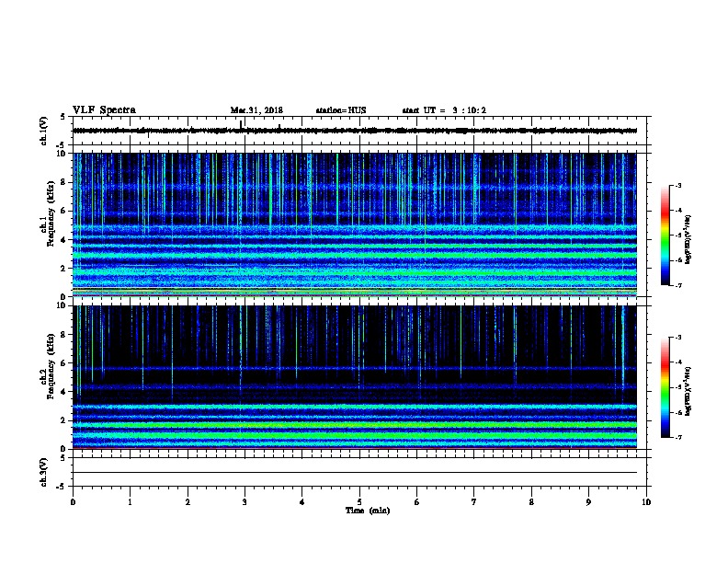Click the ch.2 "Frequency (kHz)" axis label

tap(51, 366)
